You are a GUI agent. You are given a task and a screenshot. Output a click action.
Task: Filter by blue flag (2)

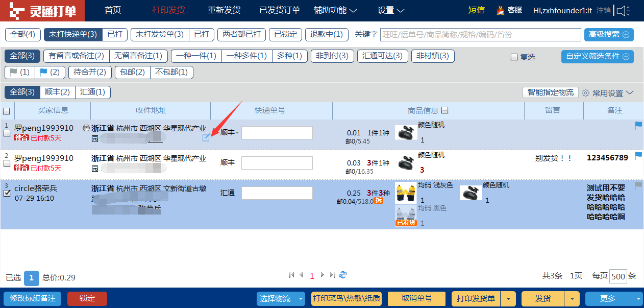[49, 72]
